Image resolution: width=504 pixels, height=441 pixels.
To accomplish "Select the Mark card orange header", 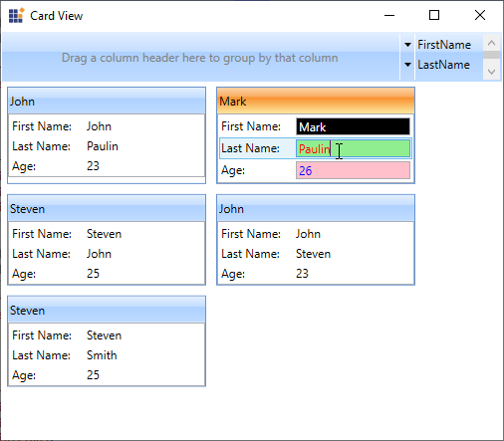I will (x=316, y=101).
